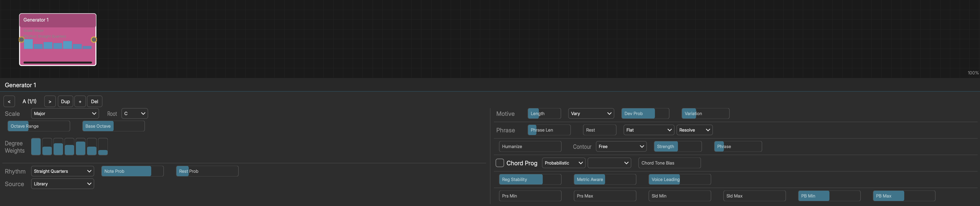Adjust the Metric Aware slider
Viewport: 980px width, 206px height.
[x=605, y=179]
